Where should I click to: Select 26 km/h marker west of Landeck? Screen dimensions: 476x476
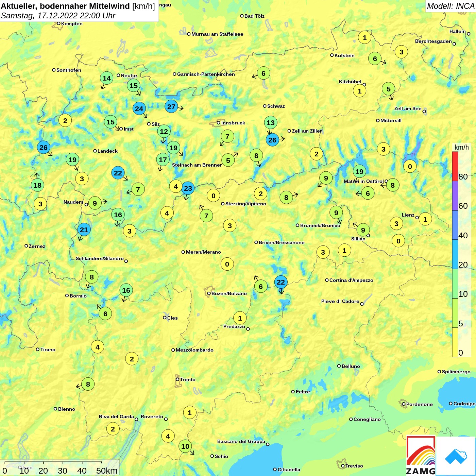tap(44, 148)
